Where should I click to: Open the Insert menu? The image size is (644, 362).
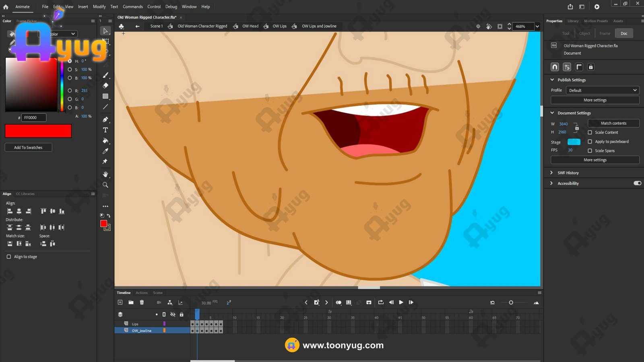pos(83,7)
